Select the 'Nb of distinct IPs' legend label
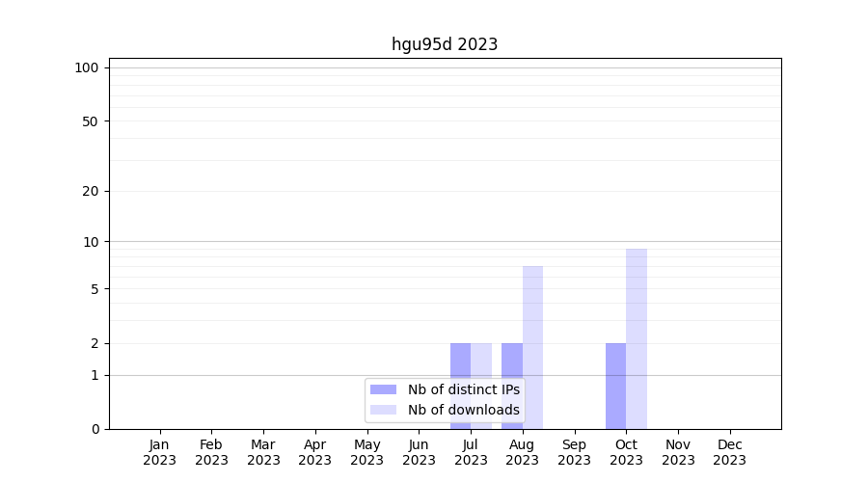The height and width of the screenshot is (482, 868). point(463,389)
